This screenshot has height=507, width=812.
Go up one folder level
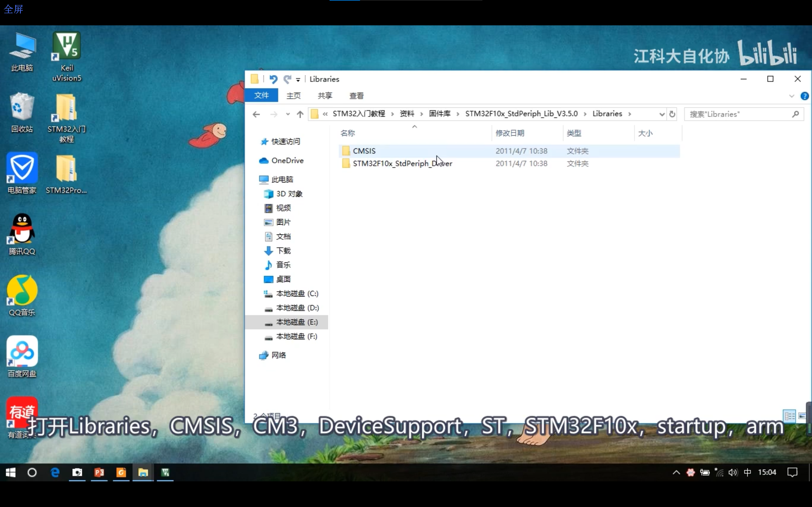(300, 114)
